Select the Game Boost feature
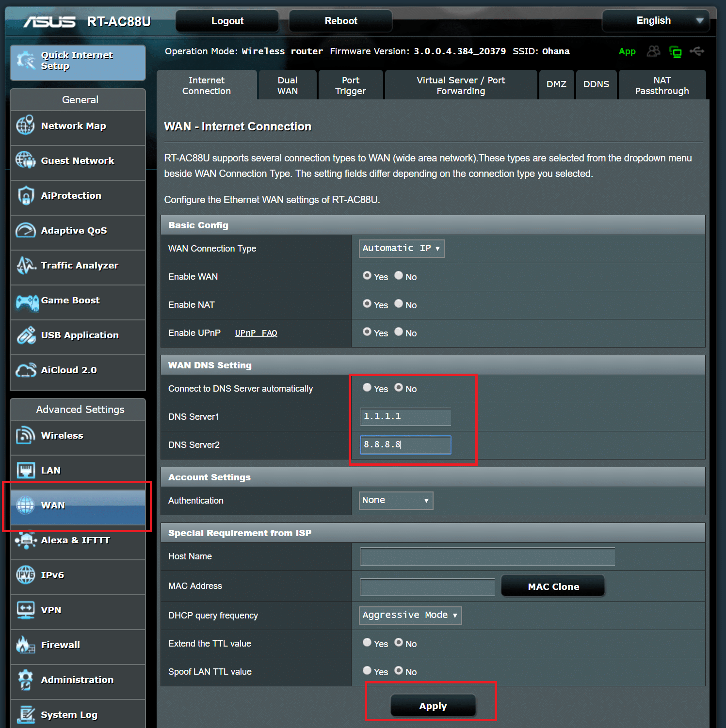This screenshot has width=726, height=728. [70, 300]
